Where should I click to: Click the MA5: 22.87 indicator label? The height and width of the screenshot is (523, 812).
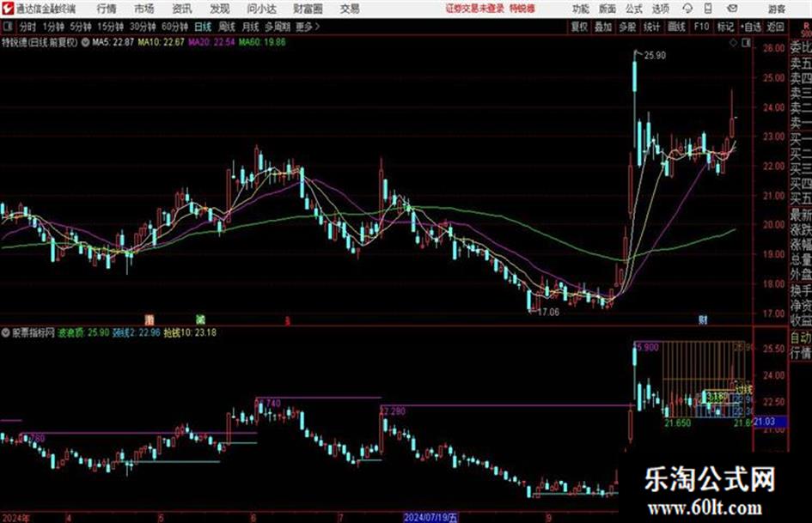pyautogui.click(x=113, y=42)
